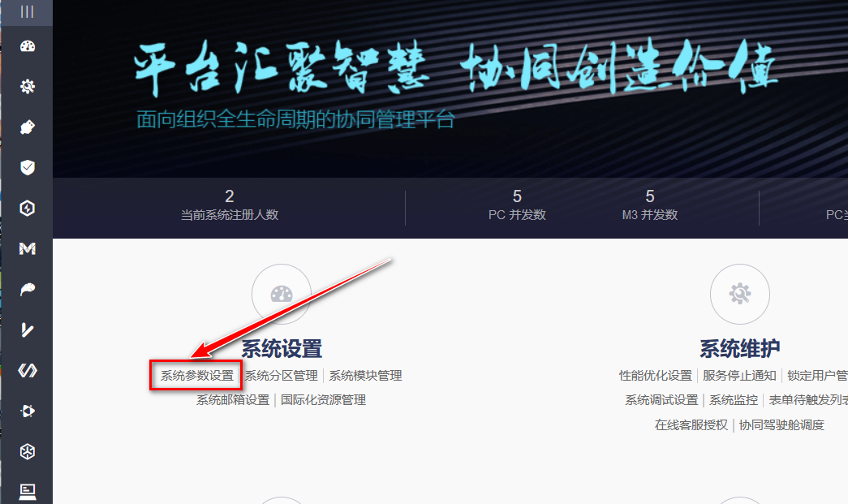
Task: Click the 系统维护 heading
Action: 740,349
